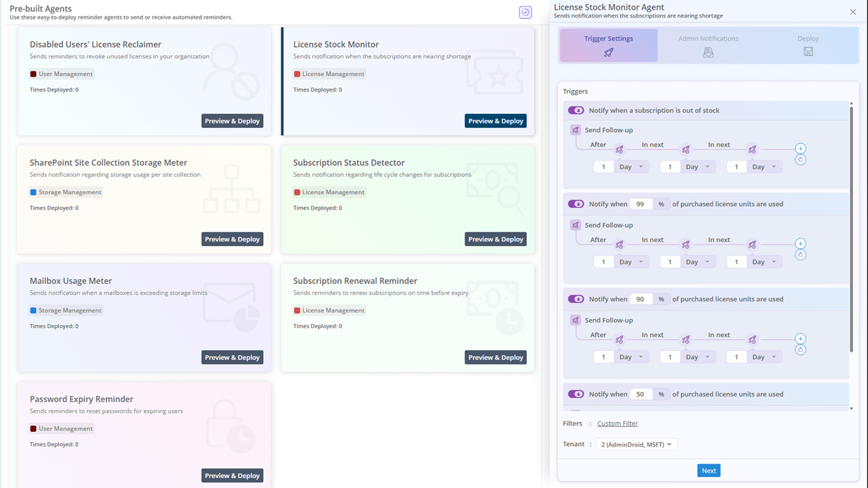Click the 99 percent value input field
Image resolution: width=868 pixels, height=488 pixels.
640,204
